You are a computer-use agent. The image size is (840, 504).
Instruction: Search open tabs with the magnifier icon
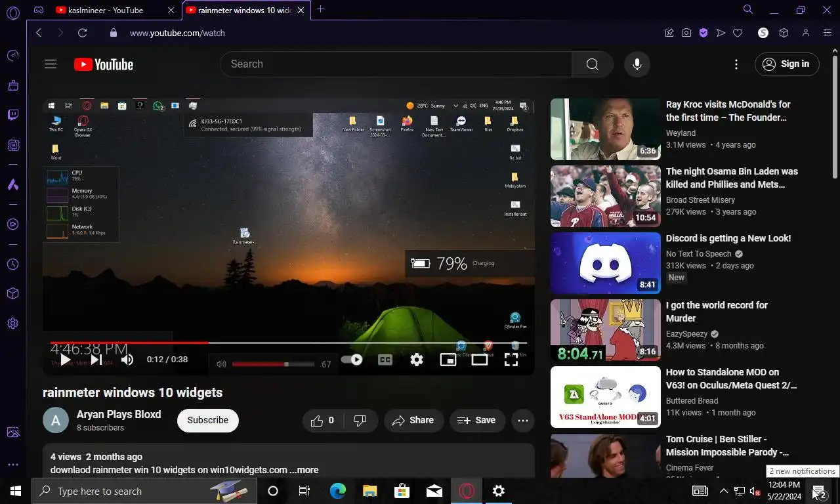point(748,10)
